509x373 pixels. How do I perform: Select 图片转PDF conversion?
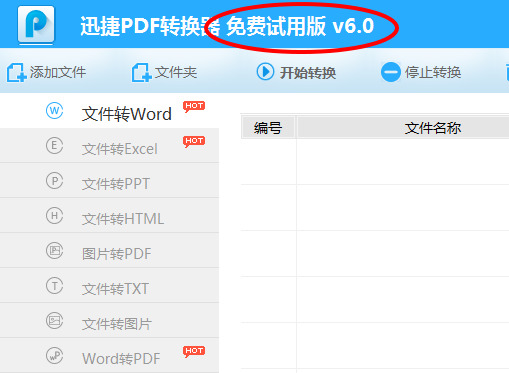pos(109,251)
